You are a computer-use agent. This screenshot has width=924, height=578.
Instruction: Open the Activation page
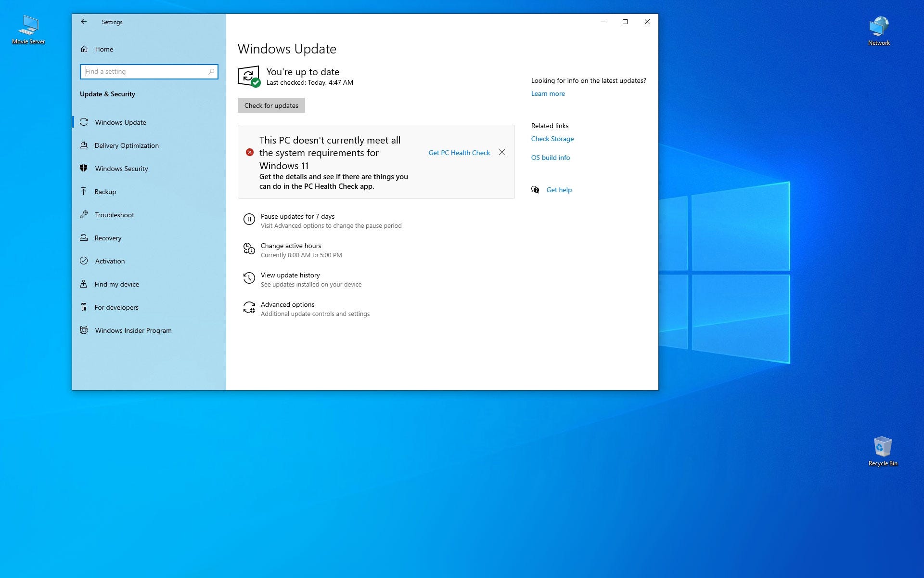149,261
